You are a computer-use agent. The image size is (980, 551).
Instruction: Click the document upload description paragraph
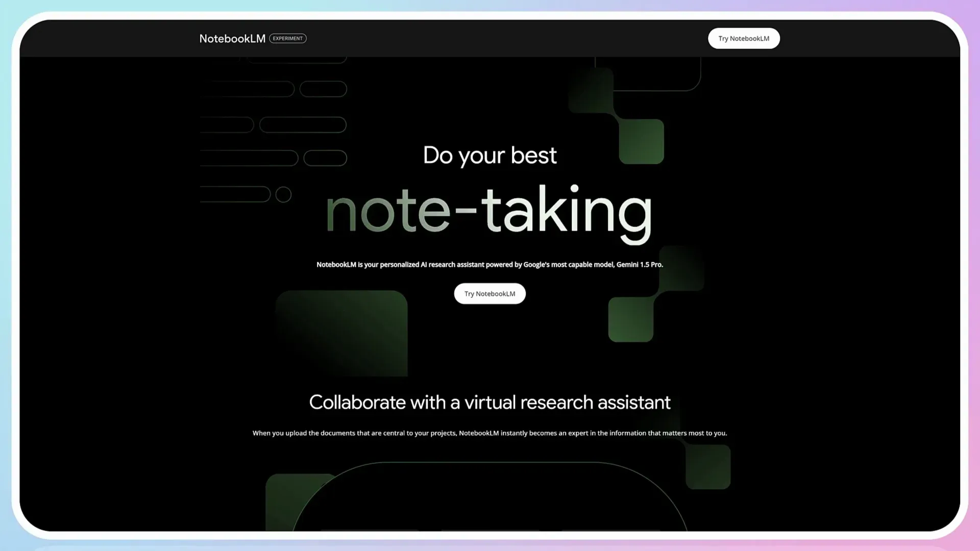pyautogui.click(x=489, y=433)
